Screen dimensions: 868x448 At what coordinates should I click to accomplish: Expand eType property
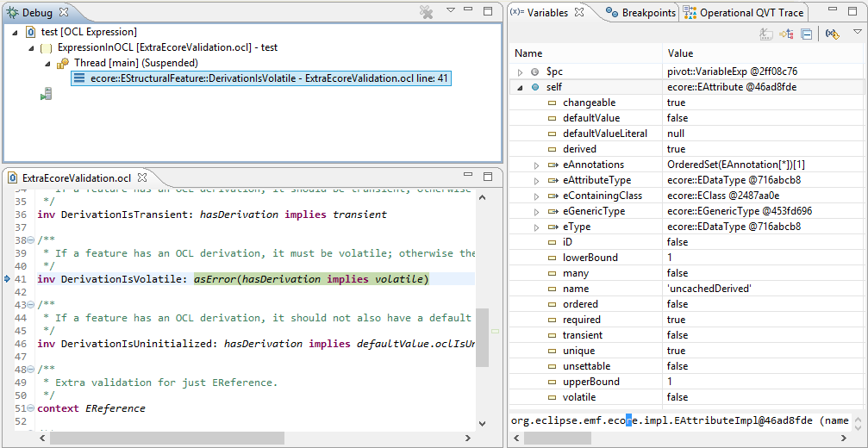536,227
